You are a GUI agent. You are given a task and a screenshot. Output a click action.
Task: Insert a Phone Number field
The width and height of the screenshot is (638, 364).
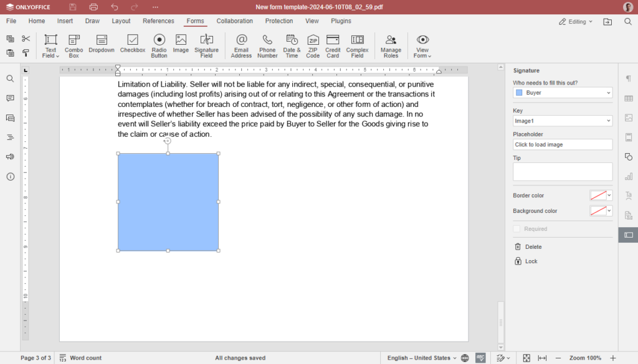tap(267, 45)
